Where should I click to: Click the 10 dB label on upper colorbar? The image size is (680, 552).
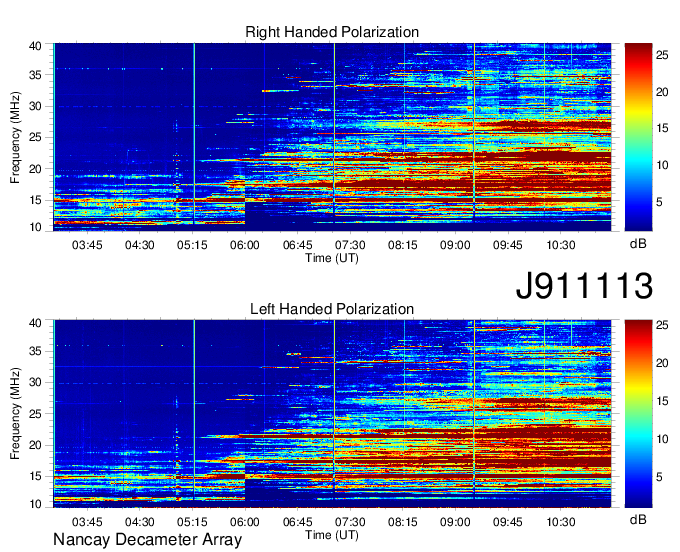[x=662, y=165]
